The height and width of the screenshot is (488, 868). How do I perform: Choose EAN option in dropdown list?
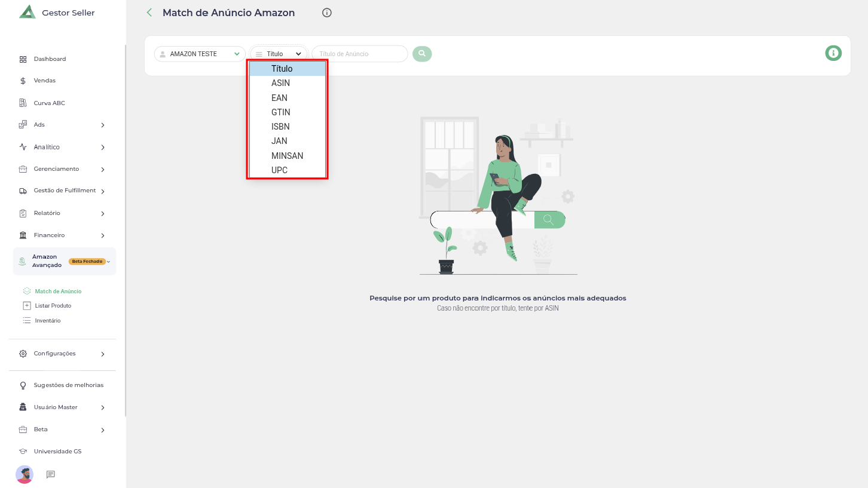[x=279, y=98]
